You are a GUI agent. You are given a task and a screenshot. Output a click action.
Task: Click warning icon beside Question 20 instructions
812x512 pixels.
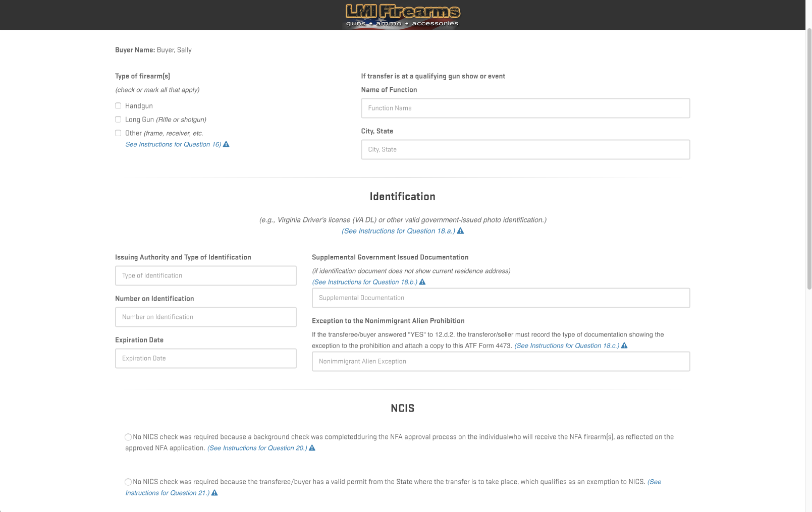pos(312,448)
